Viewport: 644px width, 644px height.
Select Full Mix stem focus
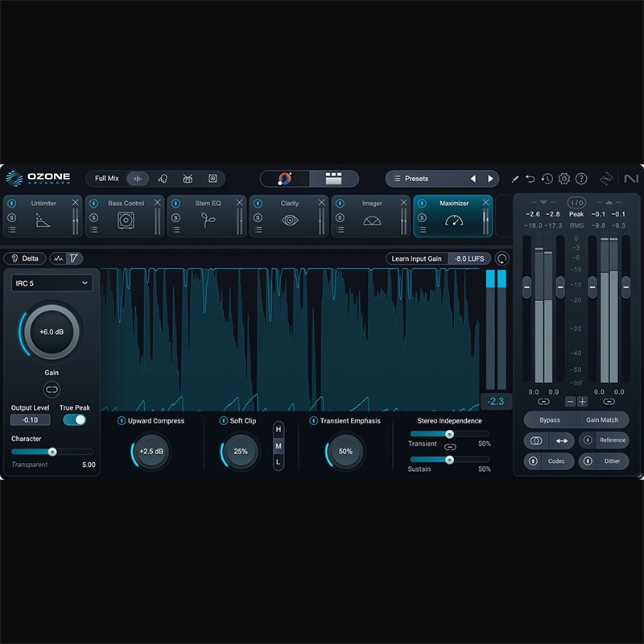107,179
